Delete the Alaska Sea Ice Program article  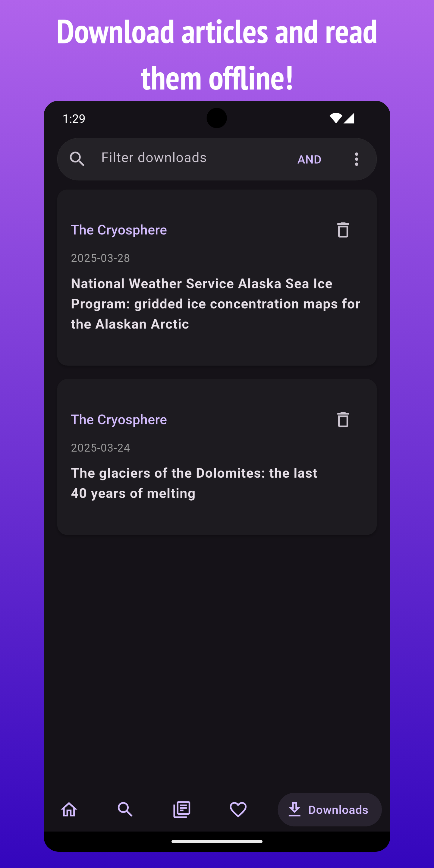[x=343, y=230]
